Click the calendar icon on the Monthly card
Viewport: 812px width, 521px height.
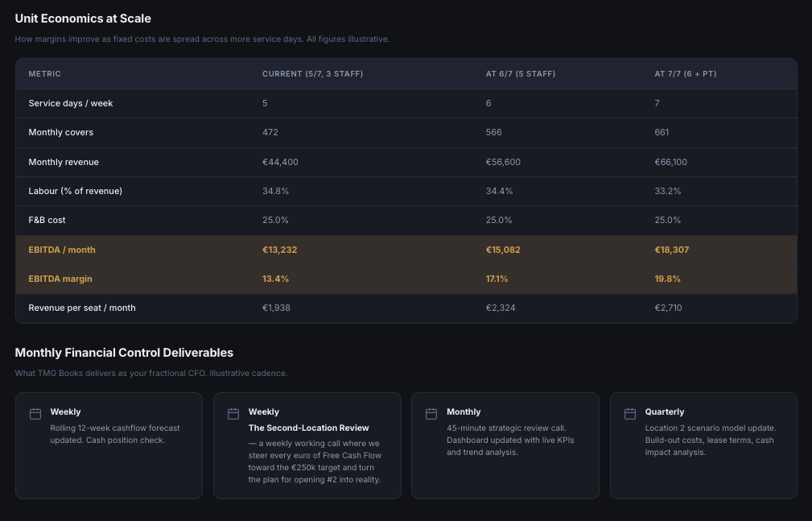click(431, 414)
